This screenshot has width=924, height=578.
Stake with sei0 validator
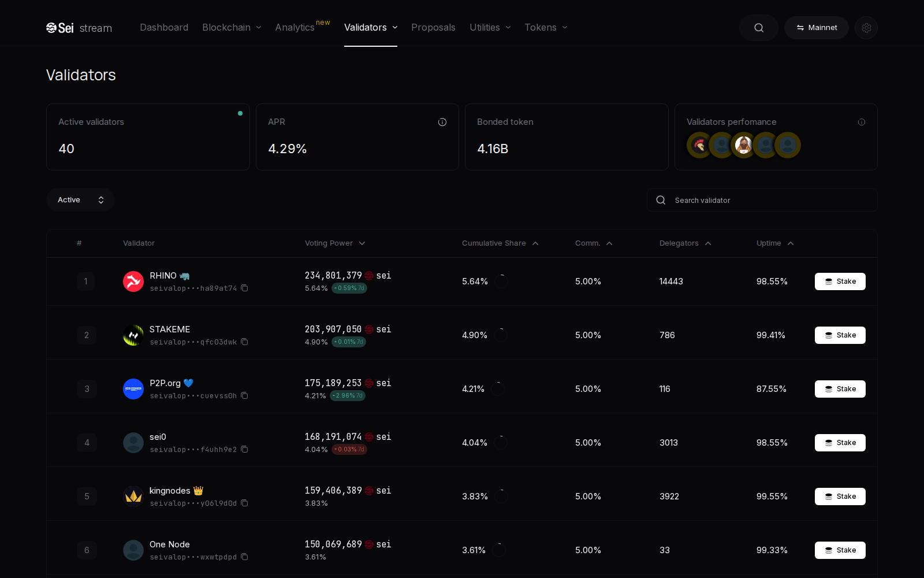(x=840, y=443)
